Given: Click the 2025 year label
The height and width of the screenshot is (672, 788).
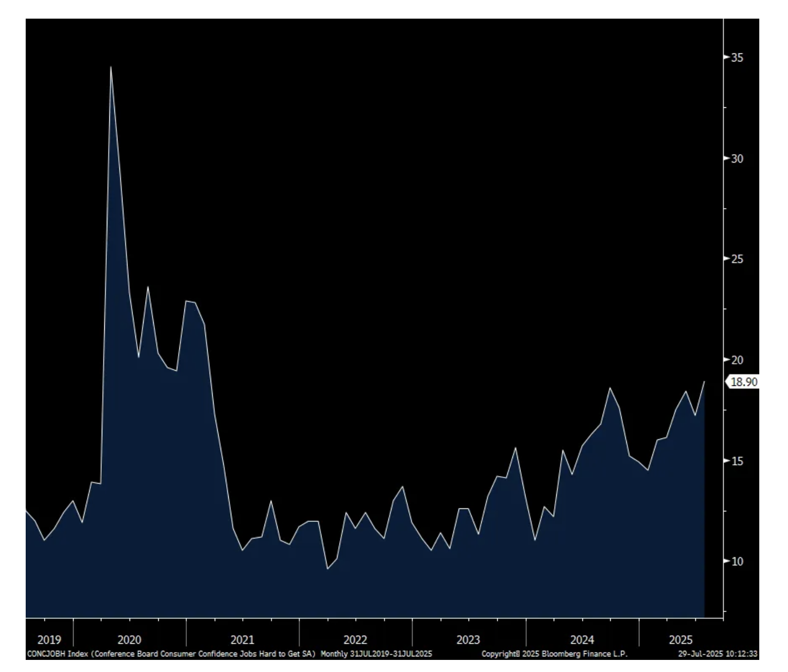Looking at the screenshot, I should pos(681,640).
